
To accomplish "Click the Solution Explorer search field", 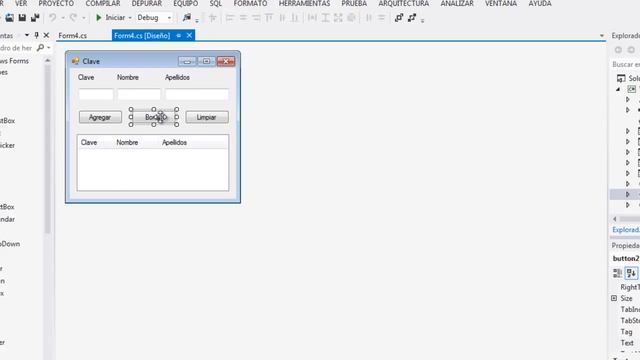I will tap(625, 64).
